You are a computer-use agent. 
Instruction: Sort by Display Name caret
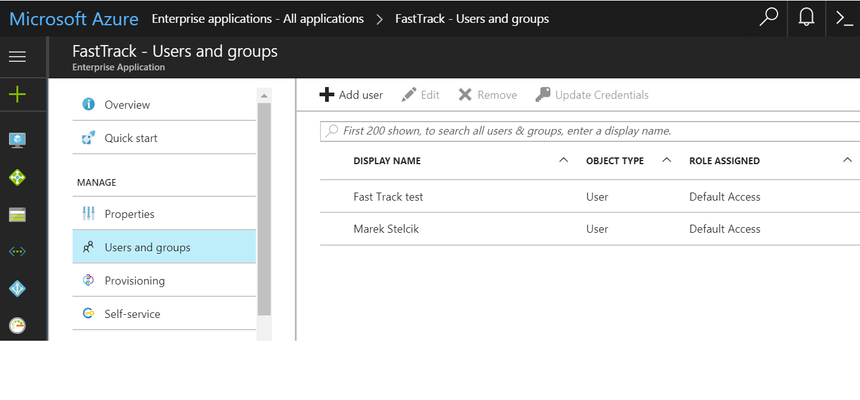[x=563, y=160]
